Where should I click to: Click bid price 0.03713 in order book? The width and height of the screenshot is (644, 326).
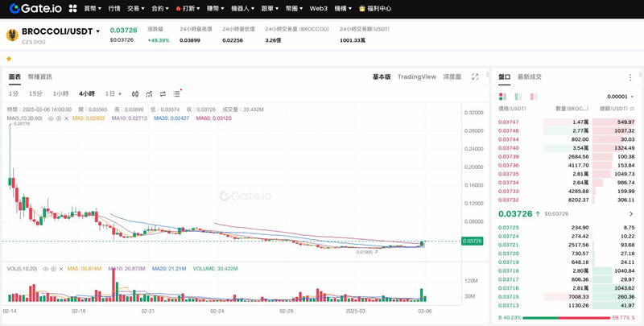click(x=509, y=305)
